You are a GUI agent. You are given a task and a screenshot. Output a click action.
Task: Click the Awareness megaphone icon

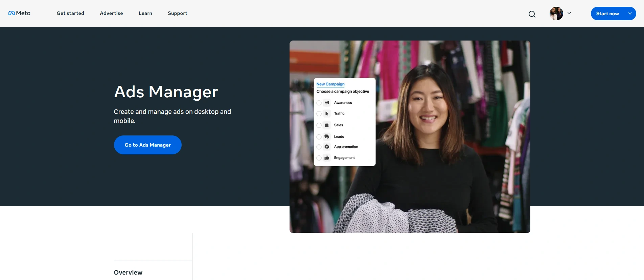pos(327,103)
